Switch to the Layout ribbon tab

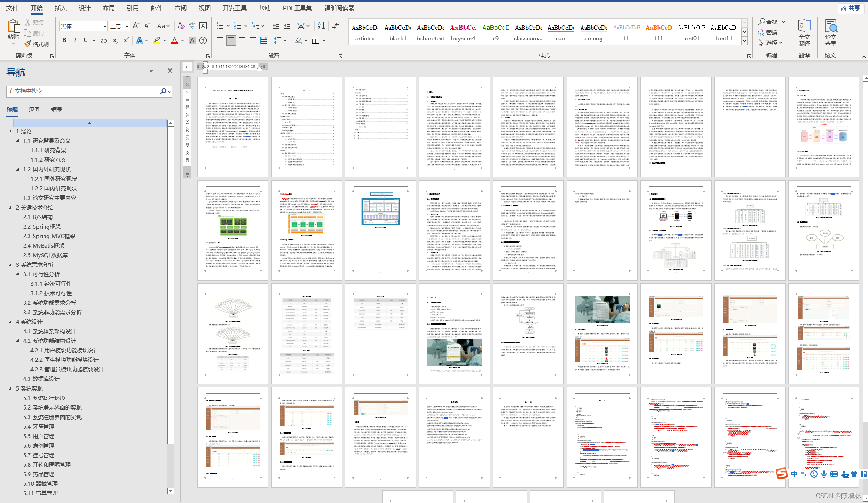[x=108, y=8]
